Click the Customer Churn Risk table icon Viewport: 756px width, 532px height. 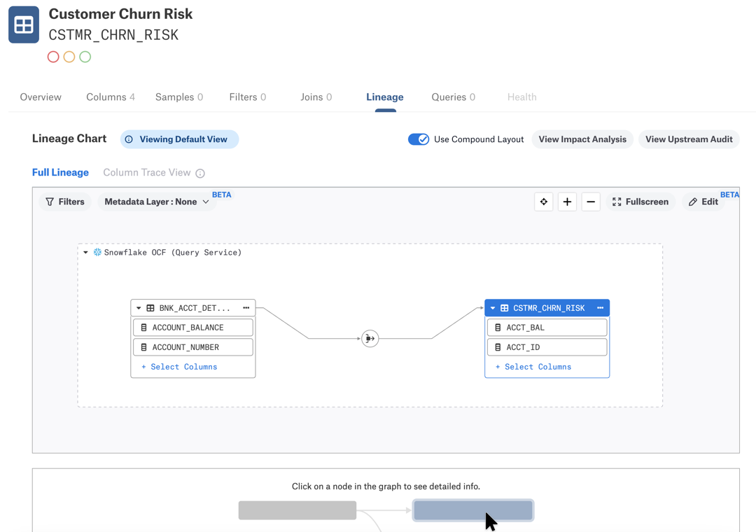(x=24, y=24)
